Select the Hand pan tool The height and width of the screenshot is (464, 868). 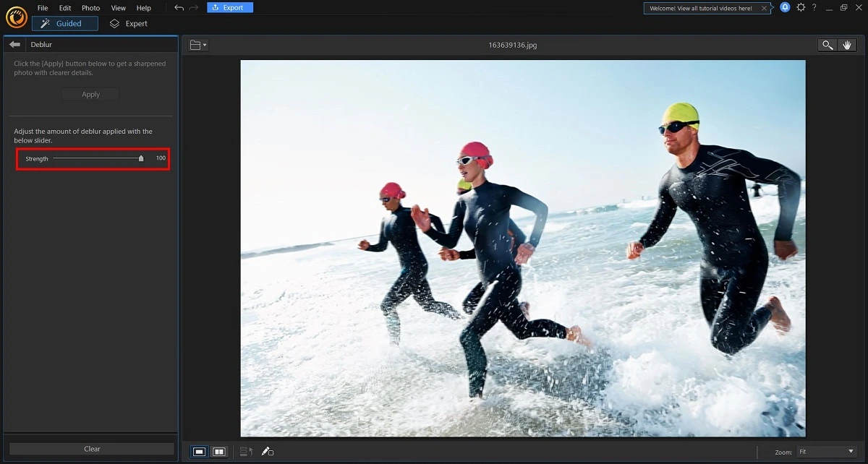(x=848, y=45)
